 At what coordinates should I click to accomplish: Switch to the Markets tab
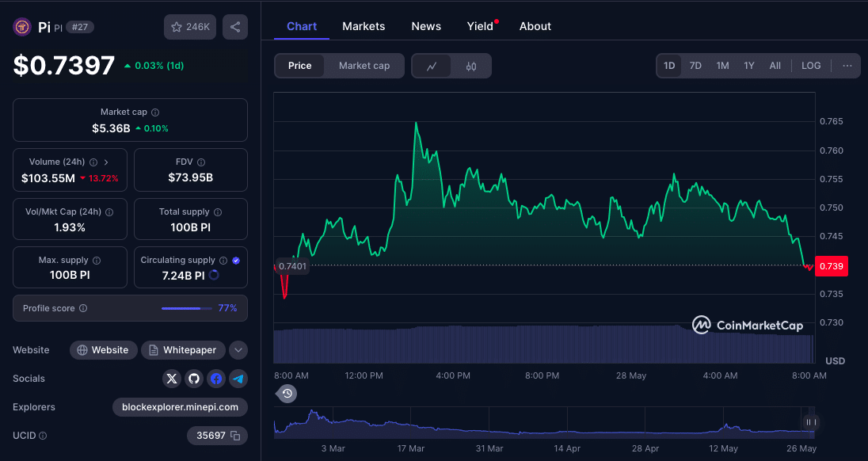pyautogui.click(x=364, y=26)
